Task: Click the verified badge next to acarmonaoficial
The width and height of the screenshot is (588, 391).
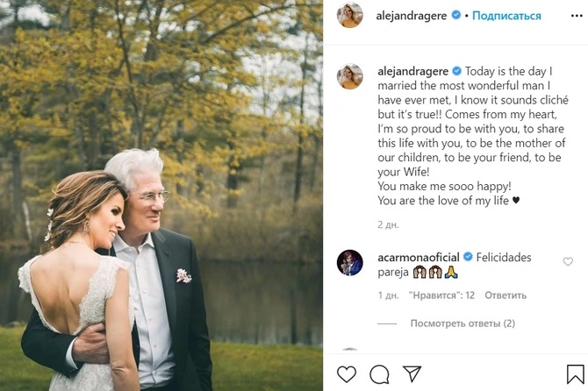Action: point(468,258)
